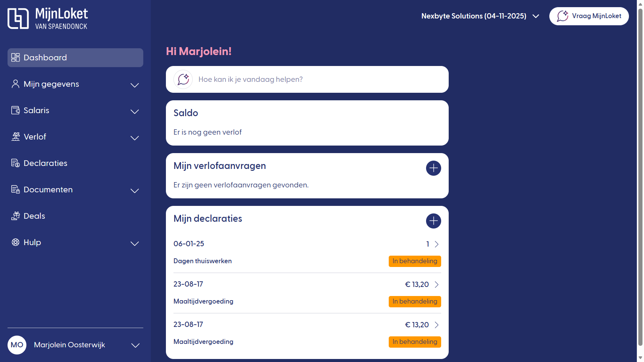
Task: Open the Documenten menu item
Action: click(48, 190)
